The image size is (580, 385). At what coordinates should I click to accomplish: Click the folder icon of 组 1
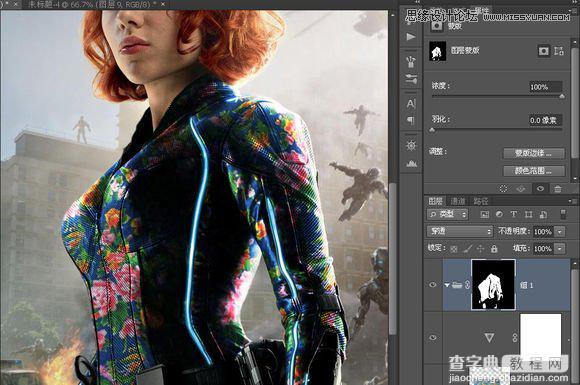click(457, 285)
